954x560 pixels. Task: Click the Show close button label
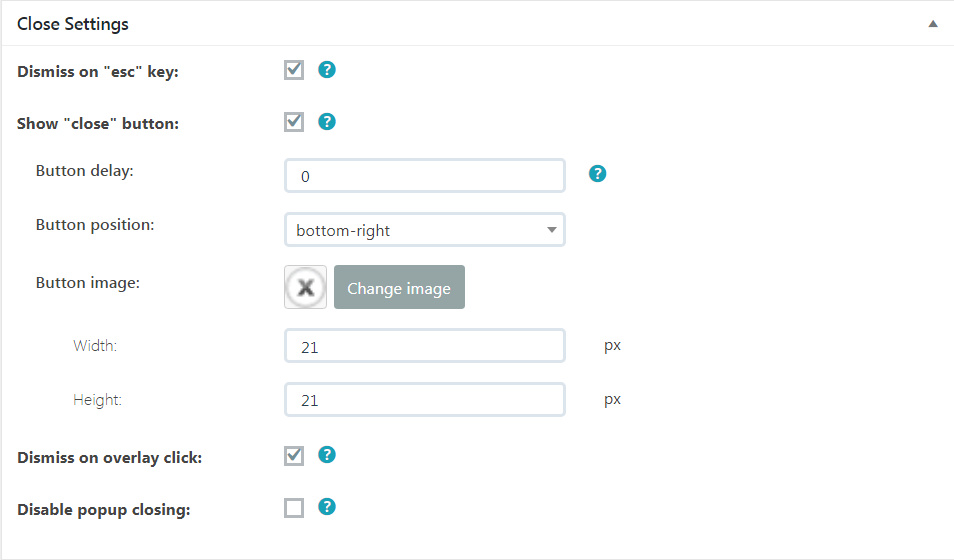tap(98, 124)
